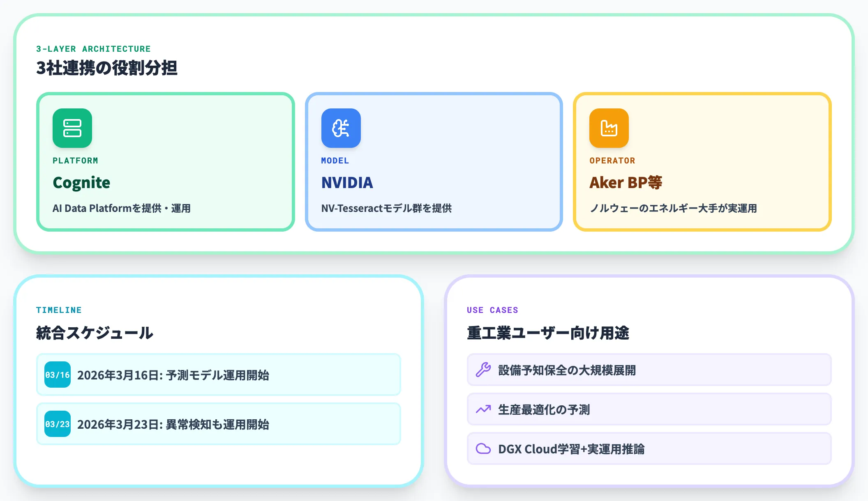Viewport: 868px width, 501px height.
Task: Click the wrench icon beside 設備予知保全の大規模展開
Action: click(x=483, y=370)
